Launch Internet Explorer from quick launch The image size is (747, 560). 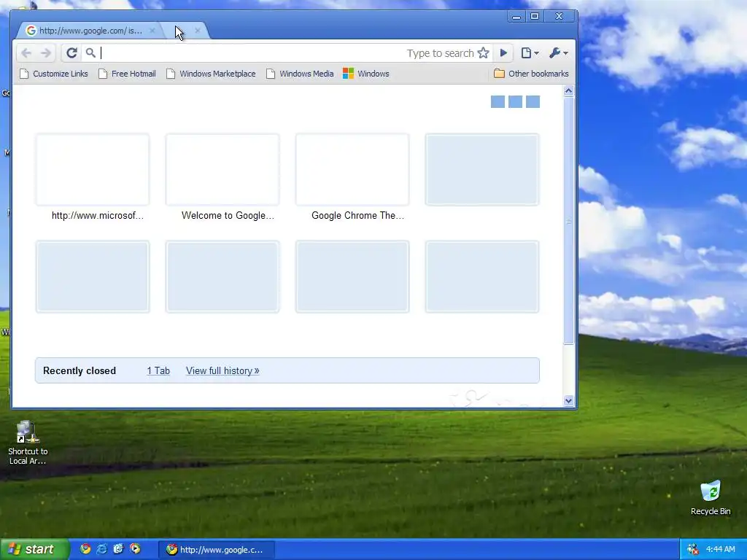pyautogui.click(x=102, y=549)
